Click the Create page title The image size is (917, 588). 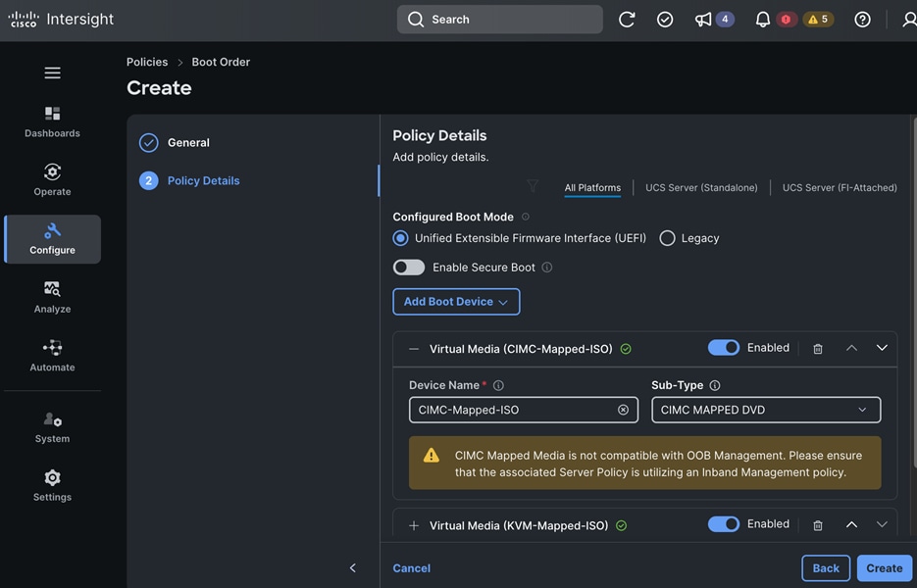coord(159,87)
